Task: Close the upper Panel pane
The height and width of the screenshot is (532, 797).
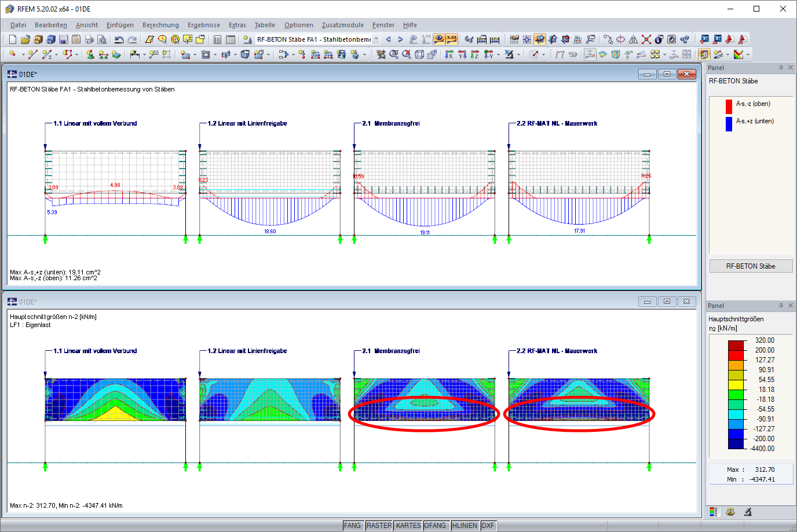Action: click(791, 68)
